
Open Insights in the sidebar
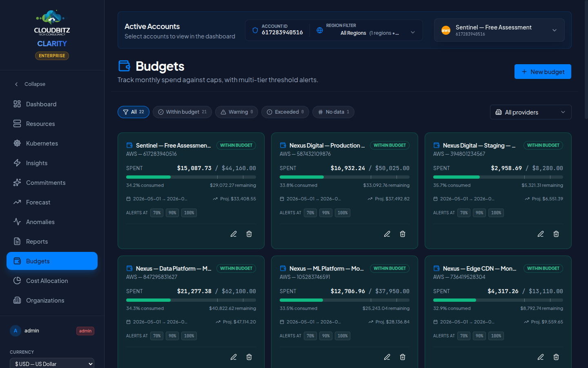(52, 163)
